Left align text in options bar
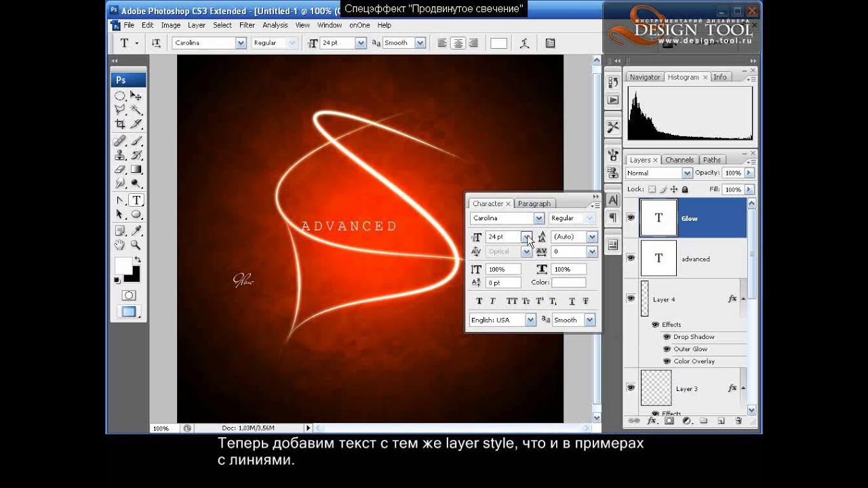The image size is (868, 488). tap(442, 43)
